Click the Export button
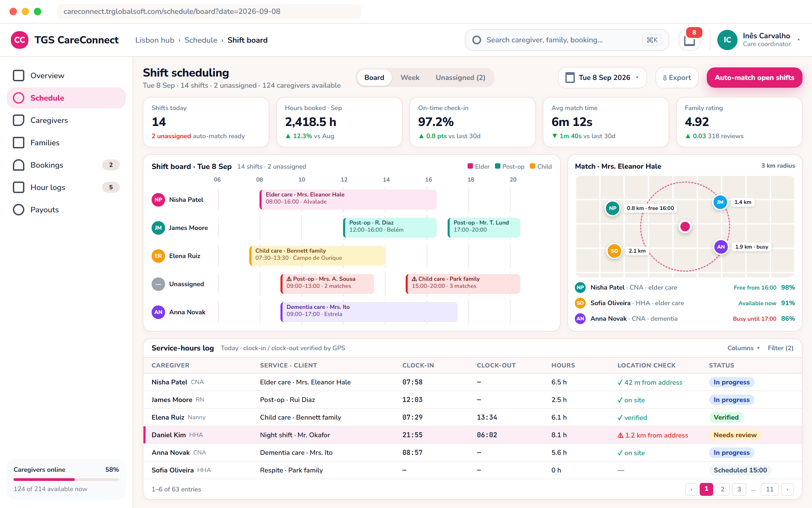Screen dimensions: 812x508 (x=677, y=78)
